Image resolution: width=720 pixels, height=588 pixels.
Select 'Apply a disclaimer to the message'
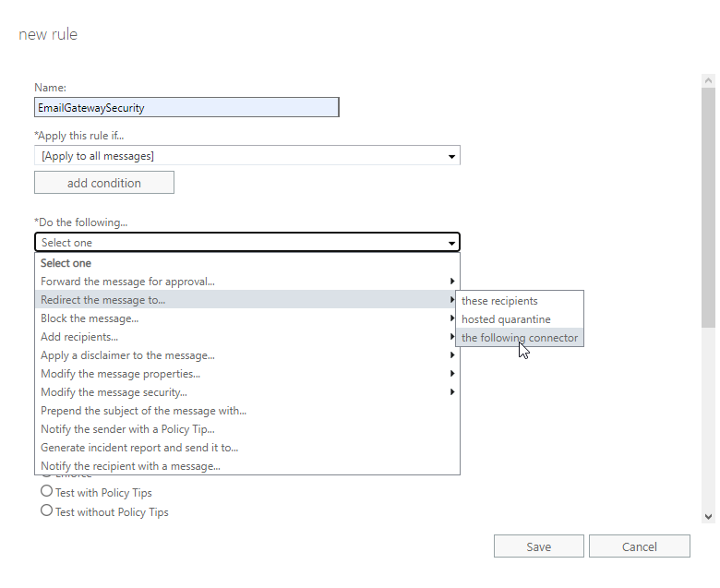(x=127, y=355)
